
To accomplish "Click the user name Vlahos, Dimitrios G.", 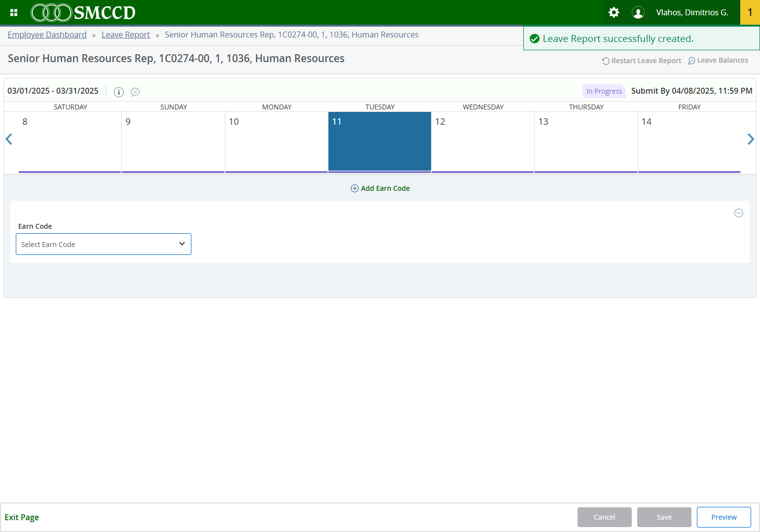I will coord(692,12).
